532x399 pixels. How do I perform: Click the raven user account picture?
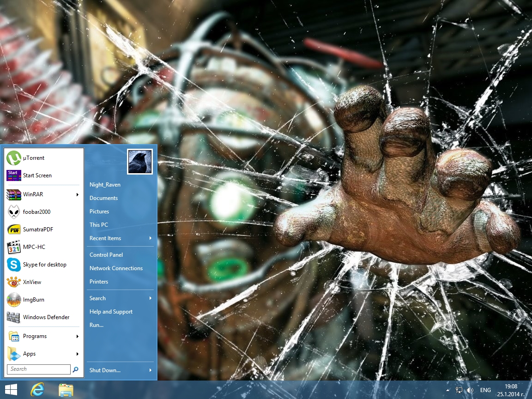pyautogui.click(x=140, y=162)
